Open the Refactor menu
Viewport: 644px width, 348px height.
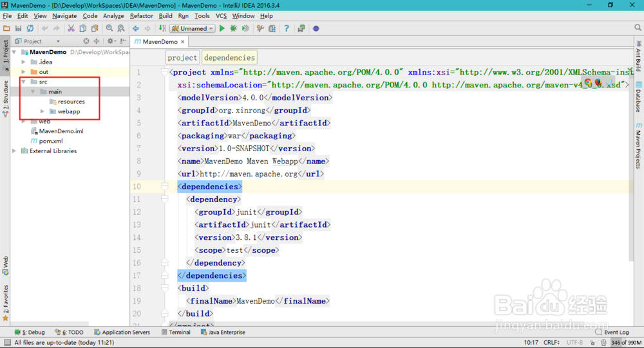pyautogui.click(x=141, y=16)
